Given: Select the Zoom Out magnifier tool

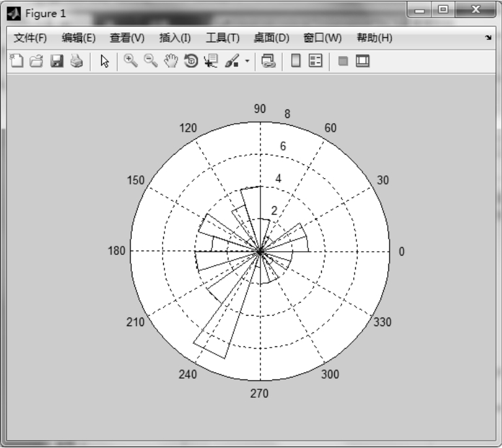Looking at the screenshot, I should (x=151, y=61).
